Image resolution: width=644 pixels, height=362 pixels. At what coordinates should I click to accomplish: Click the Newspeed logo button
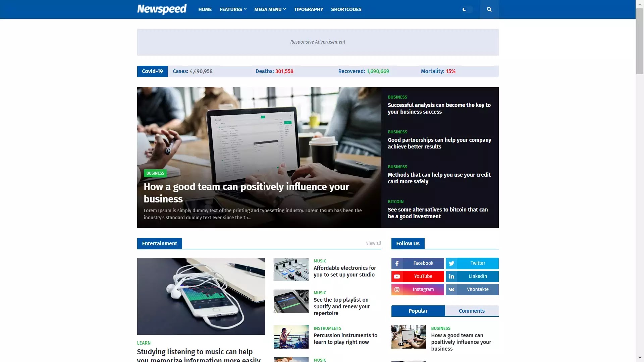(x=162, y=9)
